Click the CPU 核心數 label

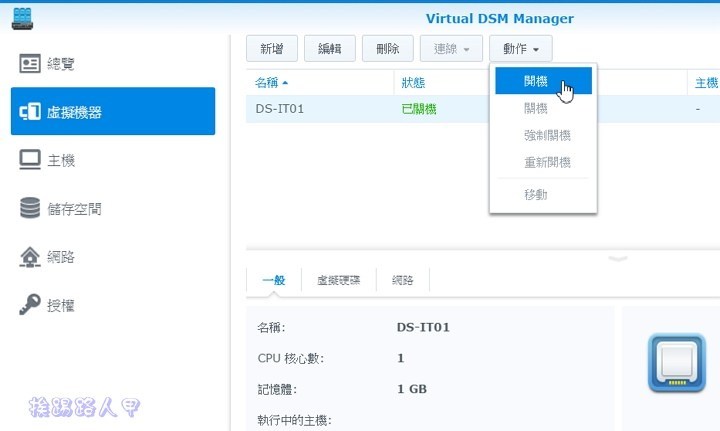291,358
